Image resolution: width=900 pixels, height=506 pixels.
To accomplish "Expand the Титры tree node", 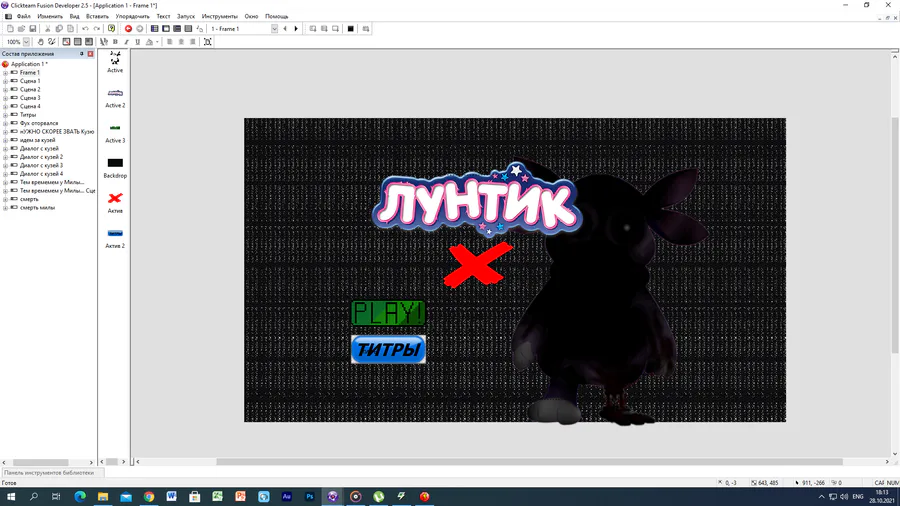I will (x=5, y=115).
